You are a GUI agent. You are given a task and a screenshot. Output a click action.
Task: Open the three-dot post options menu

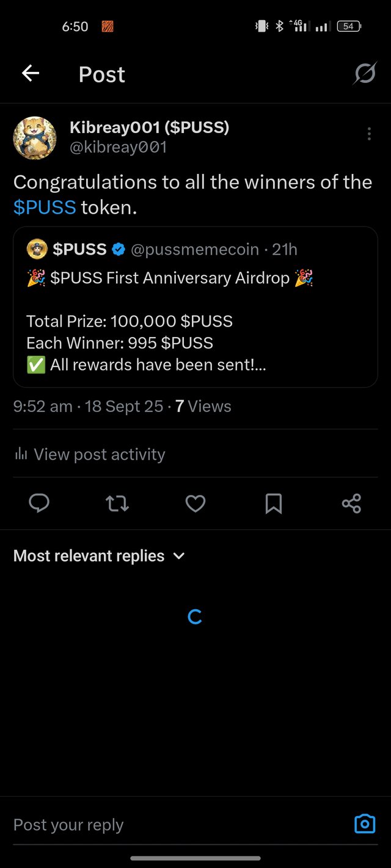coord(369,134)
